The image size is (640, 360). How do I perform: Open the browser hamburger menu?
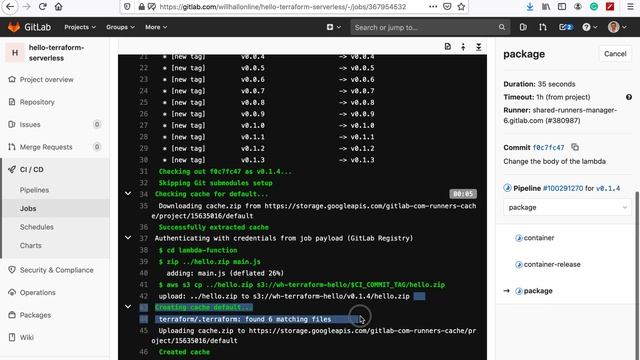631,7
